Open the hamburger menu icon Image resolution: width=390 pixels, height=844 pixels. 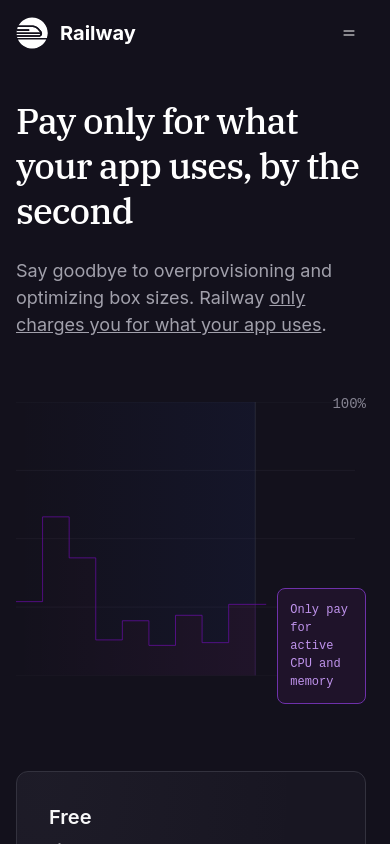pyautogui.click(x=349, y=33)
